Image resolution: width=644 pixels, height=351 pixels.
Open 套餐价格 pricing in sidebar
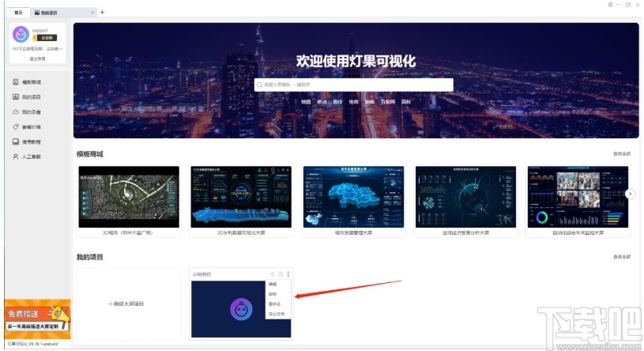pos(27,126)
